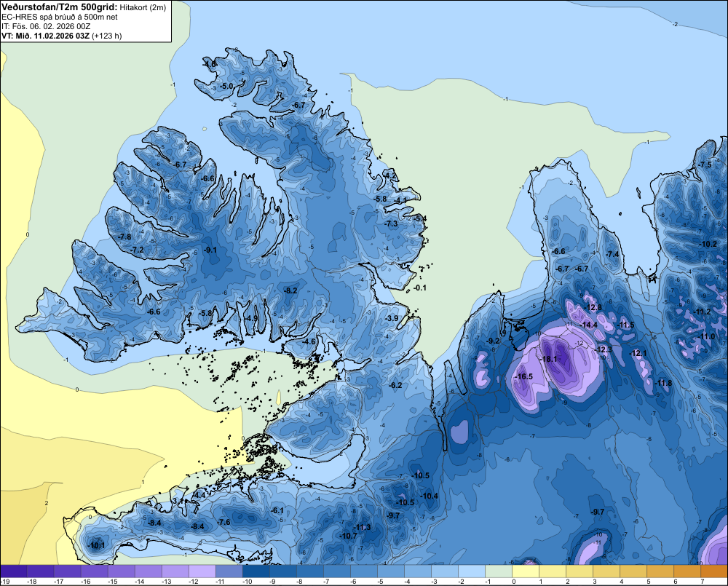Select the -4.4 temperature value
Screen dimensions: 728x586
[199, 496]
